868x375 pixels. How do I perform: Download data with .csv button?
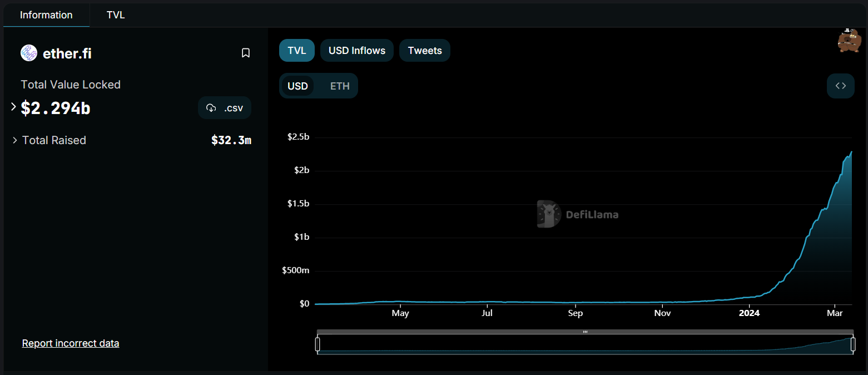coord(225,108)
